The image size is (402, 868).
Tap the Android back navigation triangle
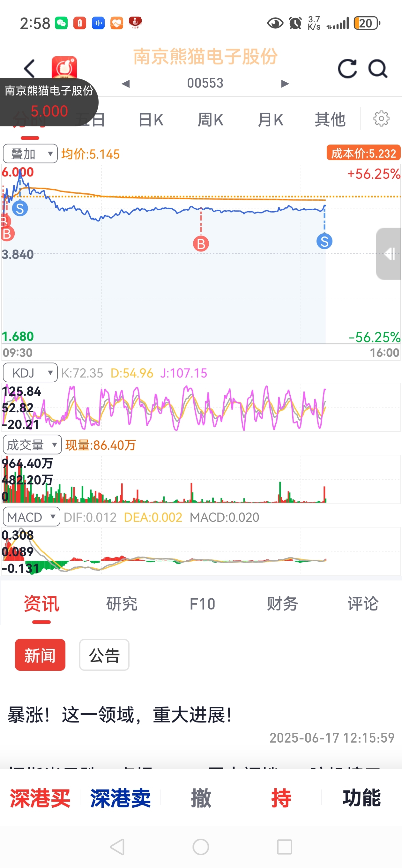click(x=117, y=847)
